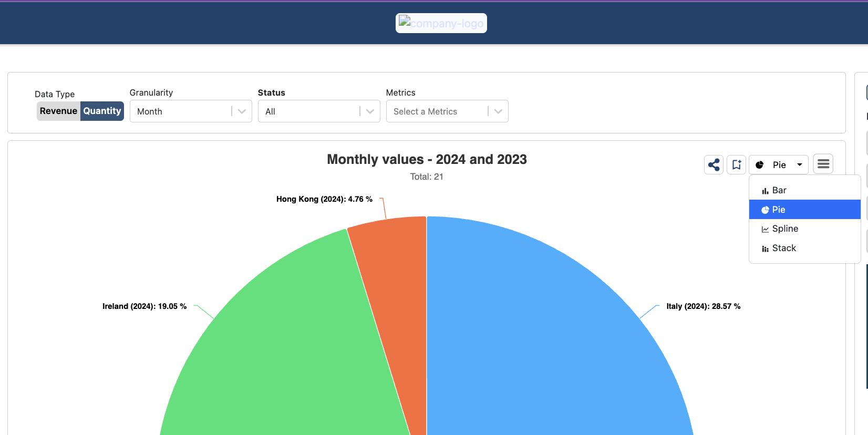The height and width of the screenshot is (435, 868).
Task: Switch data type to Quantity
Action: (x=102, y=111)
